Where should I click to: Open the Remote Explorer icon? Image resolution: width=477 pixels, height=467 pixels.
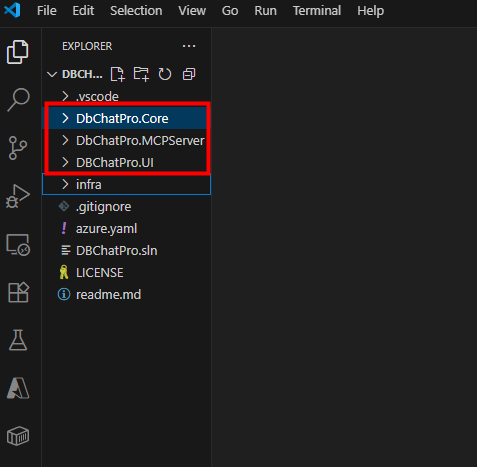coord(18,245)
